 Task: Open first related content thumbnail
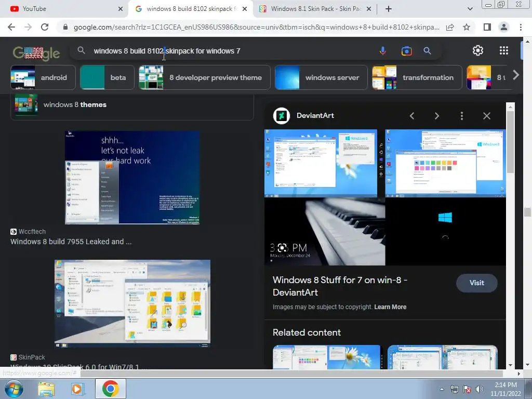tap(327, 357)
